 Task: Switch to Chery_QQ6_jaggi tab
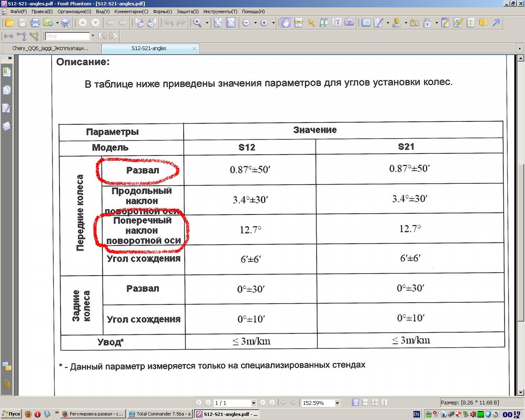(x=50, y=48)
